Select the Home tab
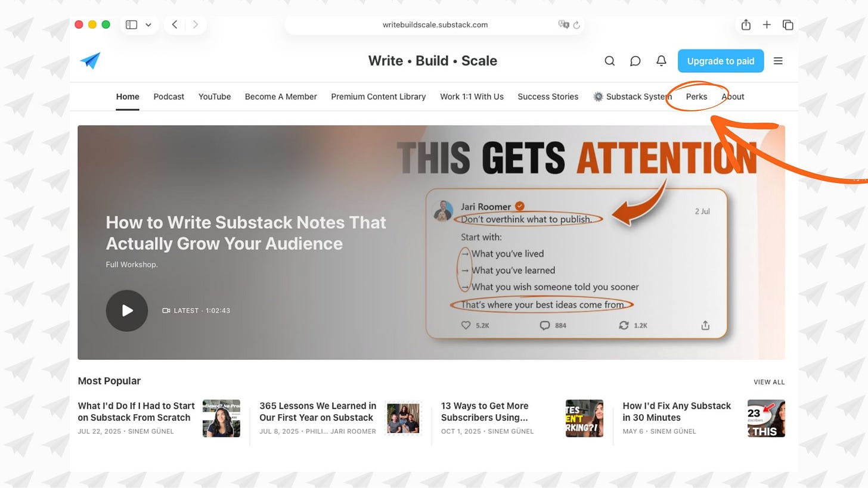 pyautogui.click(x=128, y=97)
